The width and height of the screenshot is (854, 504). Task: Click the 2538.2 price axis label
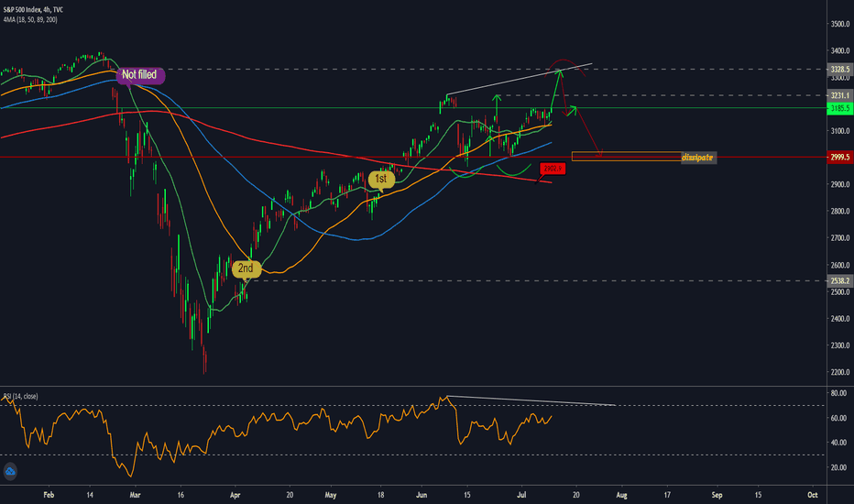[840, 280]
